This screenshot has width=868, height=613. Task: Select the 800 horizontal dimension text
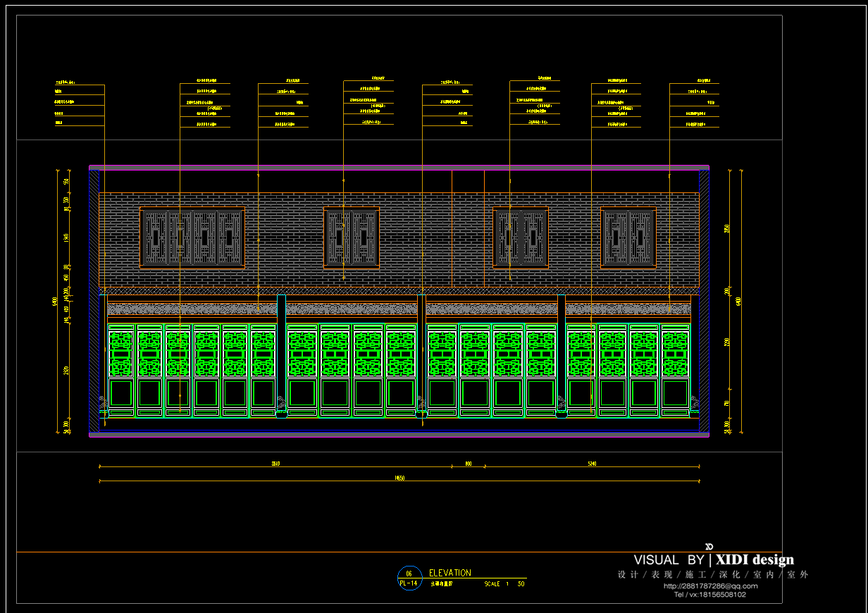tap(468, 464)
